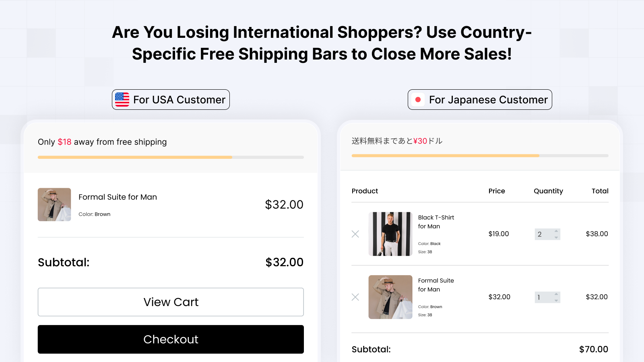
Task: Click the Black T-Shirt product thumbnail
Action: [390, 234]
